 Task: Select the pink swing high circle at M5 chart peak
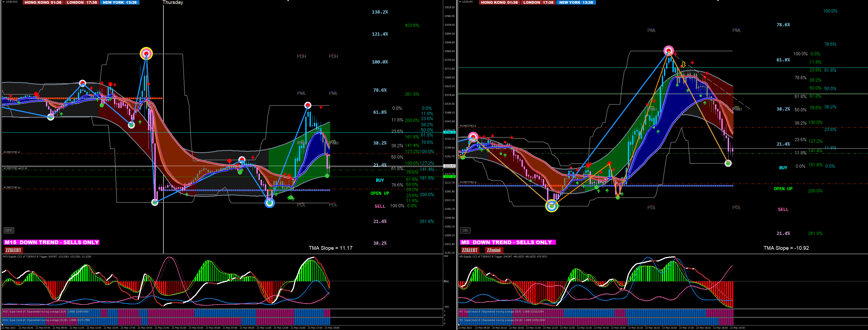coord(668,51)
